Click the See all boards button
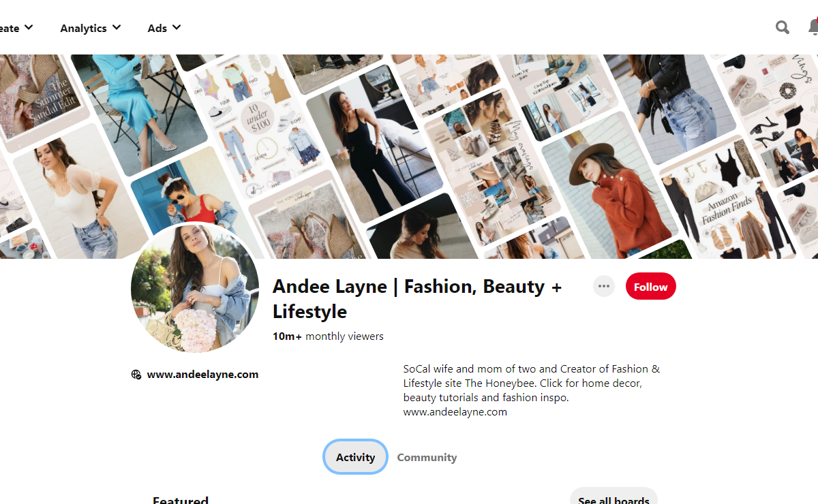 (613, 499)
